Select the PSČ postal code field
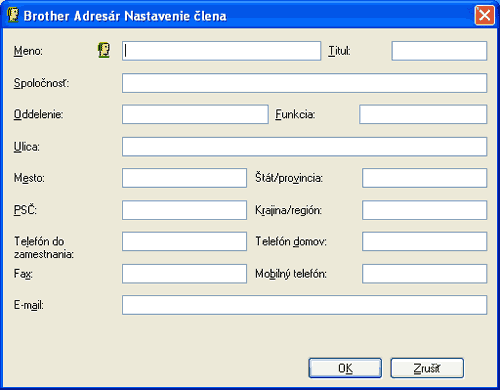The width and height of the screenshot is (500, 390). click(184, 210)
